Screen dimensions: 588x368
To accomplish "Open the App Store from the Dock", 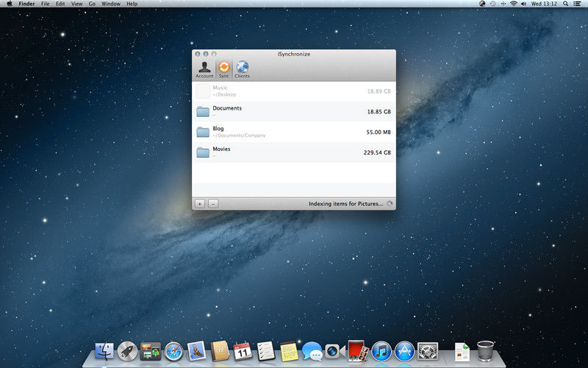I will pos(404,352).
